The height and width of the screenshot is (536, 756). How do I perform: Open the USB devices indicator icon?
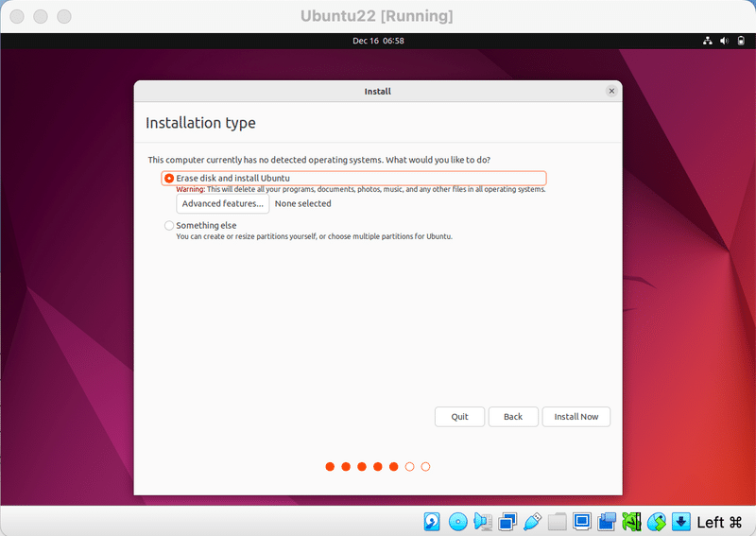coord(532,522)
